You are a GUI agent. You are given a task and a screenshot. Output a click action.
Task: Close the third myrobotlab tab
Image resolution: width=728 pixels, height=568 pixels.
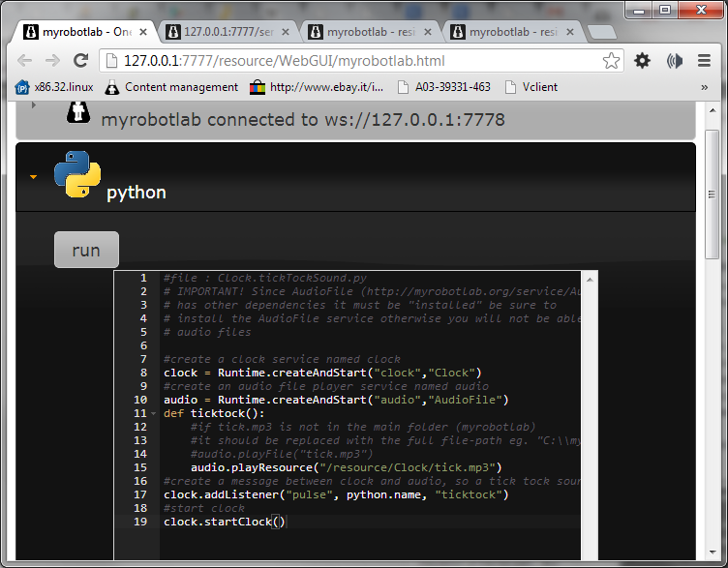click(x=428, y=32)
